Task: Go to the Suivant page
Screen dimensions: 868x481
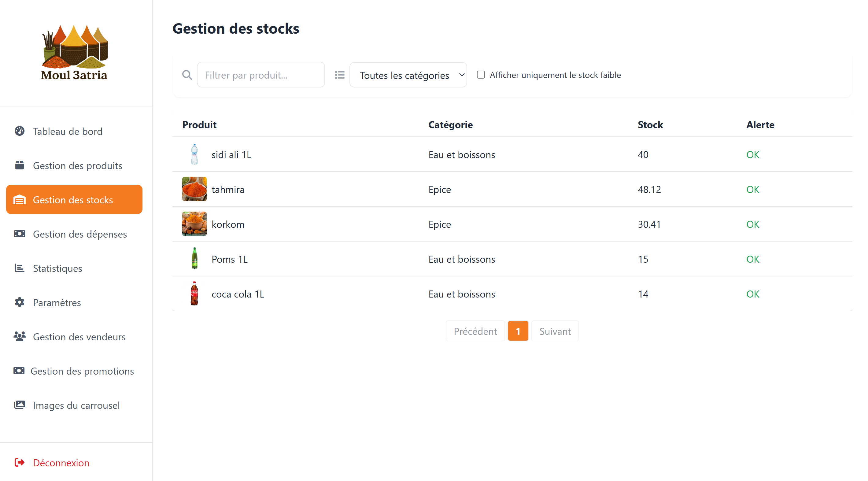Action: (555, 331)
